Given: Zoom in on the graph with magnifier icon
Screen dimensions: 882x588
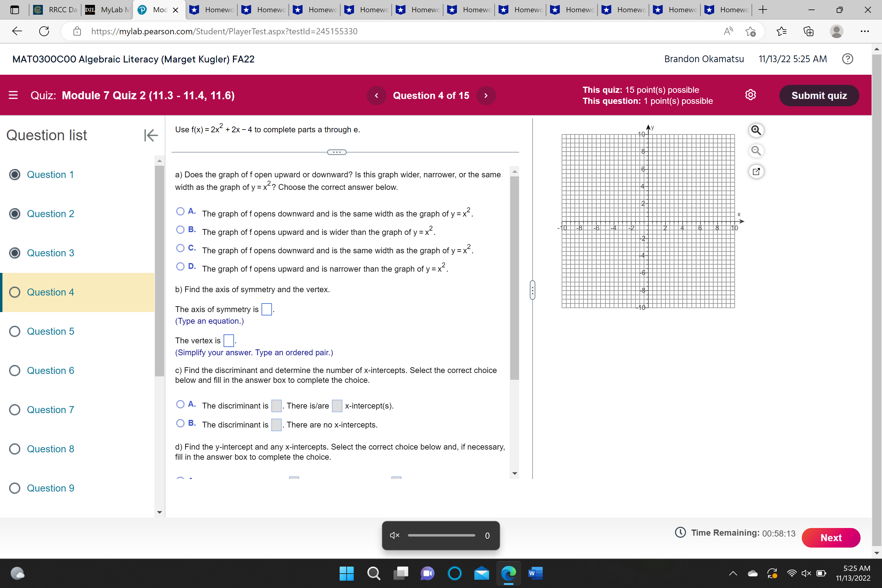Looking at the screenshot, I should click(x=756, y=130).
